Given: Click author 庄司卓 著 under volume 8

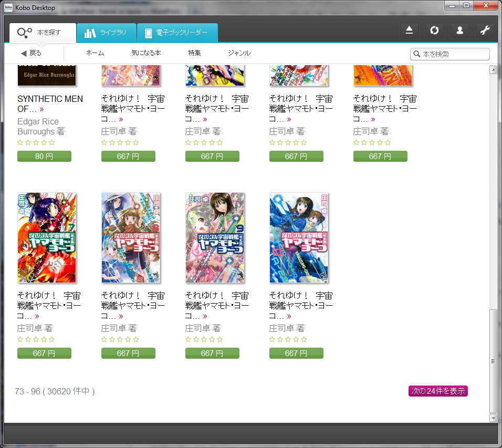Looking at the screenshot, I should point(119,328).
